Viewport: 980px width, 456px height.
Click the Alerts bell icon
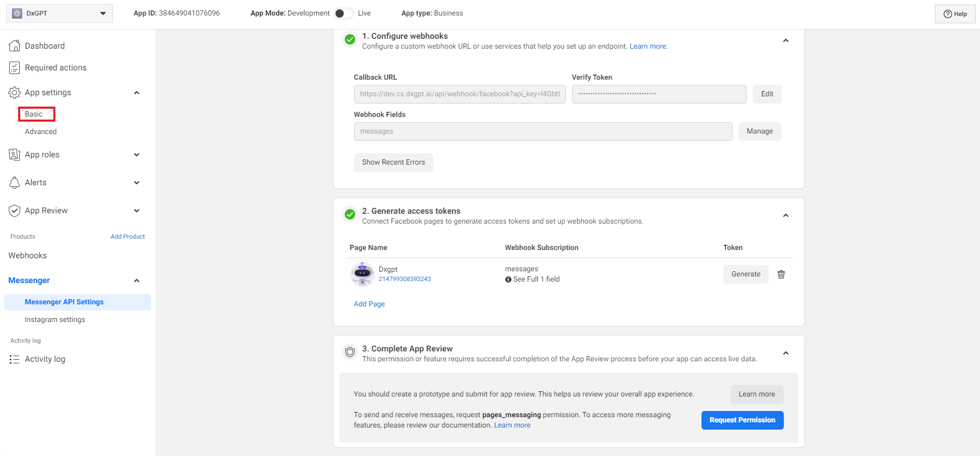click(14, 183)
